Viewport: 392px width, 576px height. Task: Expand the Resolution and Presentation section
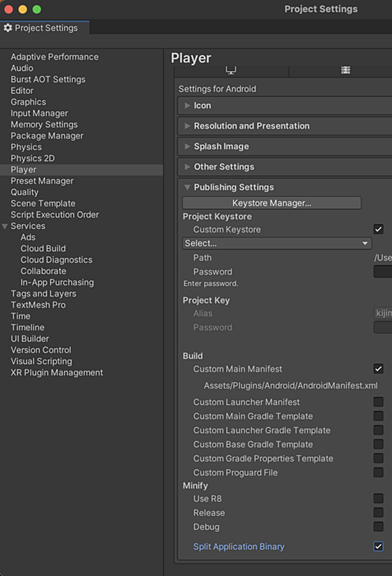pos(187,126)
